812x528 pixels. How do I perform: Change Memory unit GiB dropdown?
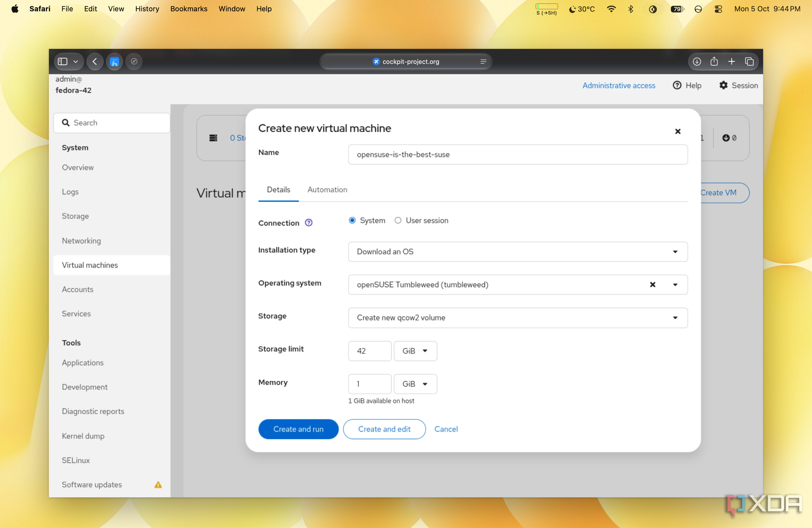415,384
